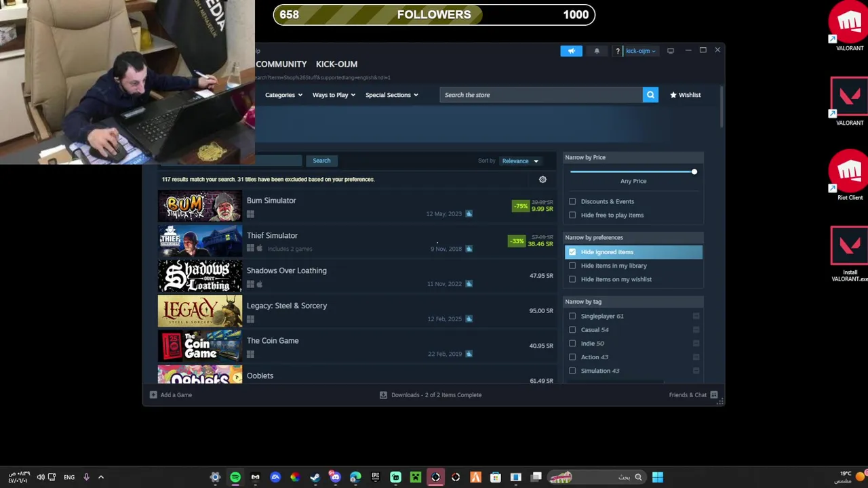Filter by Singleplayer tag
The width and height of the screenshot is (868, 488).
[572, 316]
